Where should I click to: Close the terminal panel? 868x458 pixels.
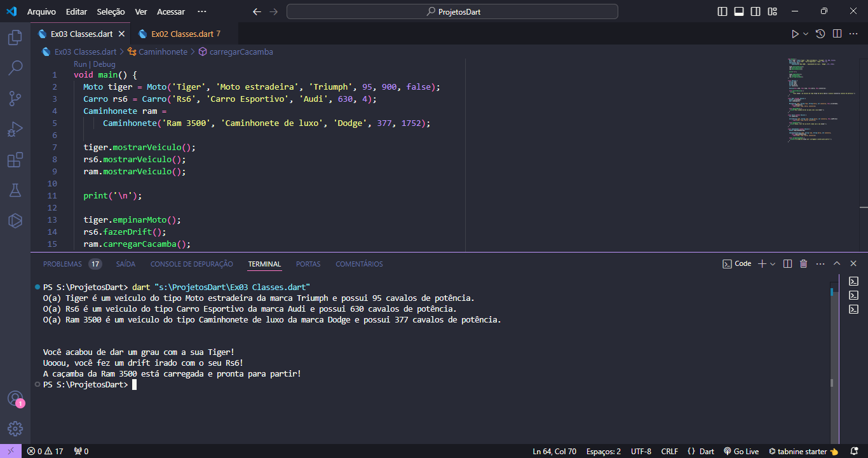click(853, 263)
